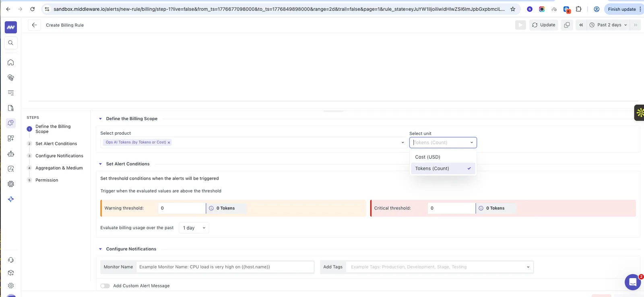This screenshot has width=644, height=297.
Task: Open the dashboard builder sidebar icon
Action: click(x=11, y=138)
